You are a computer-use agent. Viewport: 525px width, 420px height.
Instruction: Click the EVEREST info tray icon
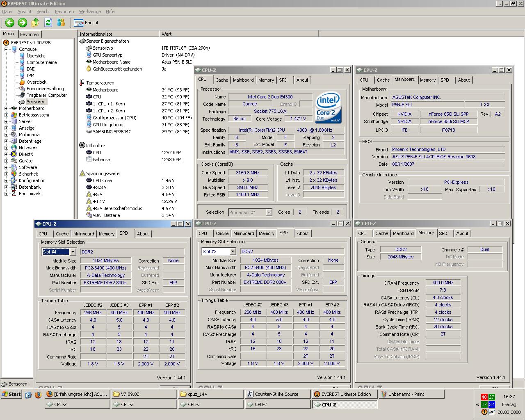[x=484, y=412]
